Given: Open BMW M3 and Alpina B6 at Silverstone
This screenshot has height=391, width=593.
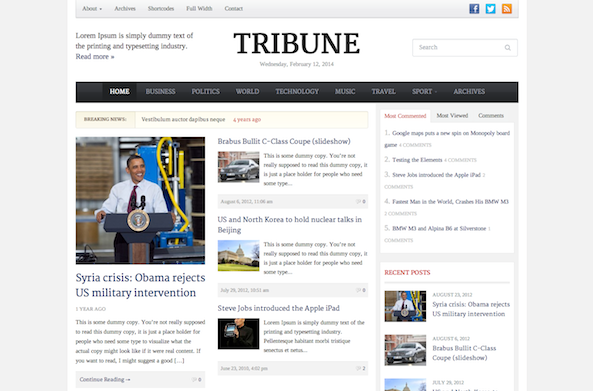Looking at the screenshot, I should [x=439, y=229].
